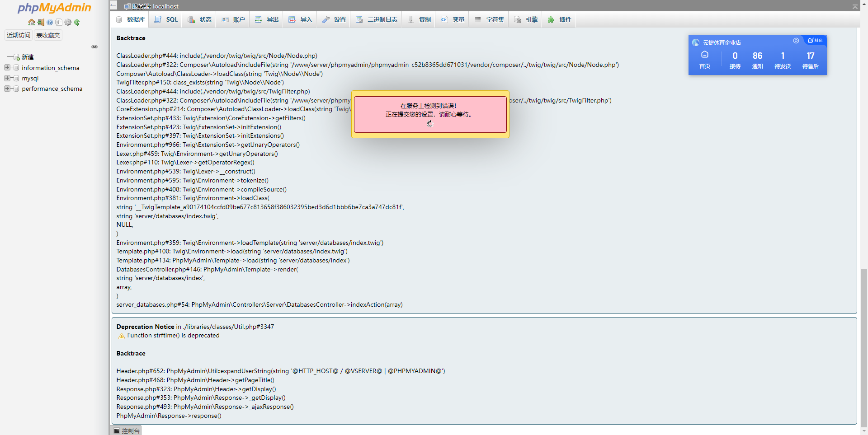Click the 表收藏夹 button
The image size is (868, 435).
(48, 35)
